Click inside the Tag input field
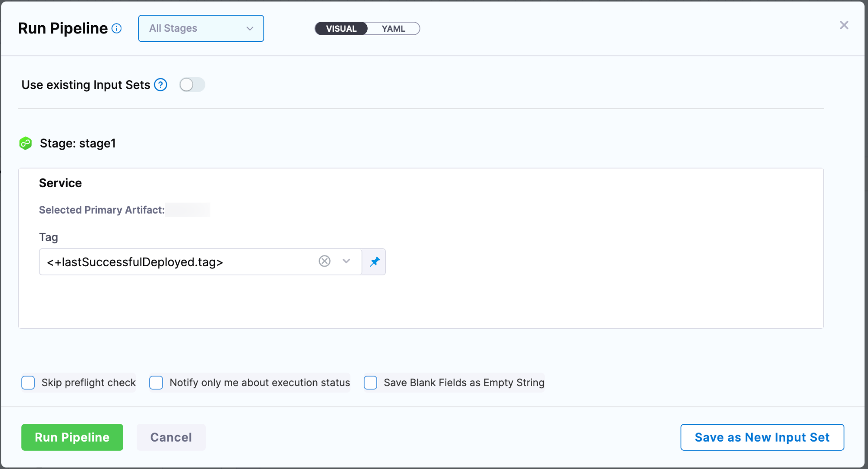Image resolution: width=868 pixels, height=469 pixels. 174,262
